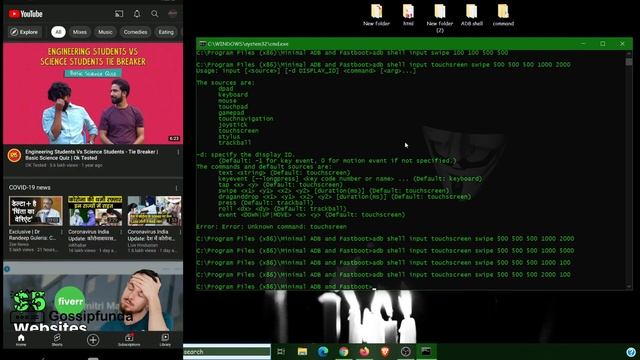This screenshot has height=360, width=640.
Task: Open the Dr Randeep Guleria news thumbnail
Action: tap(36, 211)
